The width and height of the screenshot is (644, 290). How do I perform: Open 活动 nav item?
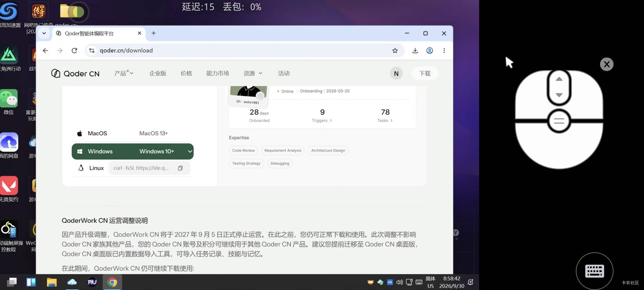[284, 73]
